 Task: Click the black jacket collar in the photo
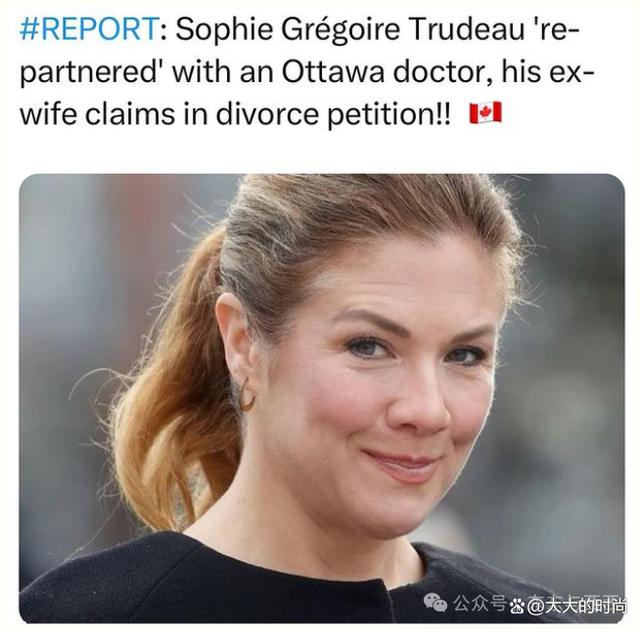[x=286, y=571]
